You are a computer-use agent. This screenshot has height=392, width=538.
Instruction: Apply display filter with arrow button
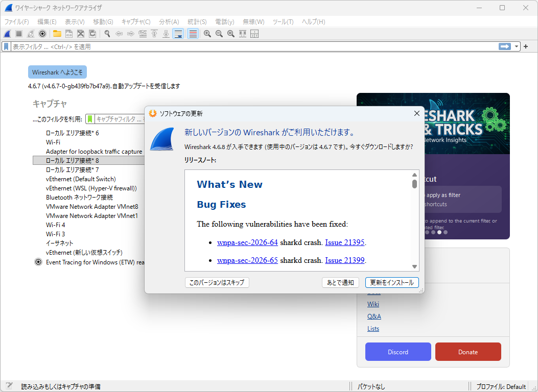(504, 46)
